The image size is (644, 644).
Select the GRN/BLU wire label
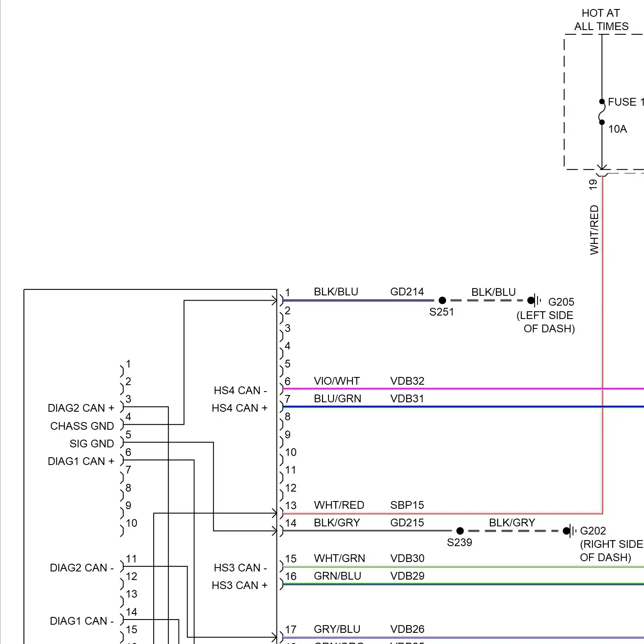coord(337,576)
